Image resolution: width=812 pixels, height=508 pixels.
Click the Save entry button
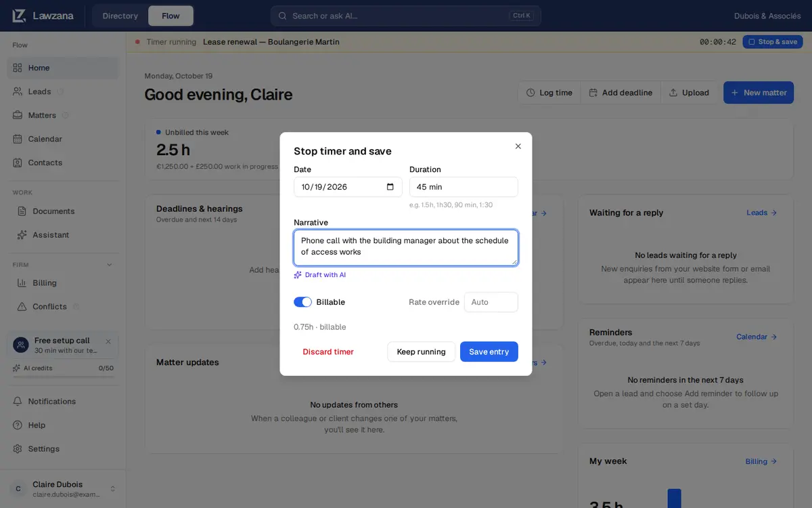click(x=489, y=352)
